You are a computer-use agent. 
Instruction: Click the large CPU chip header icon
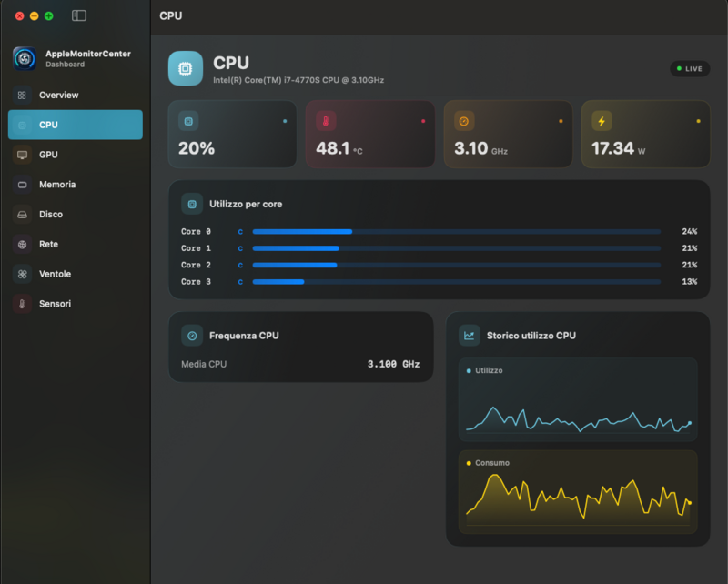[x=186, y=68]
